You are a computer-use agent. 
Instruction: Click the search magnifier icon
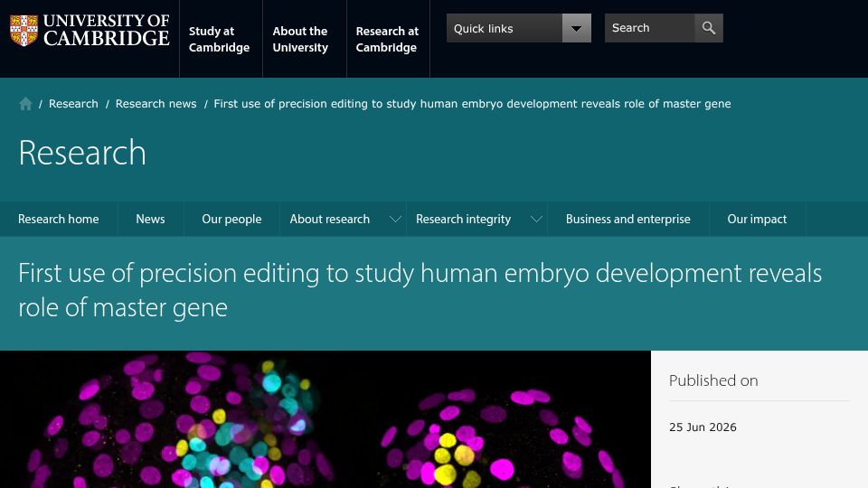(709, 28)
